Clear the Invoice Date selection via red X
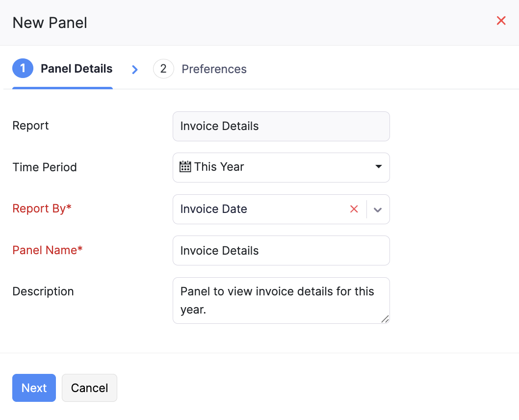The image size is (519, 420). [x=354, y=209]
